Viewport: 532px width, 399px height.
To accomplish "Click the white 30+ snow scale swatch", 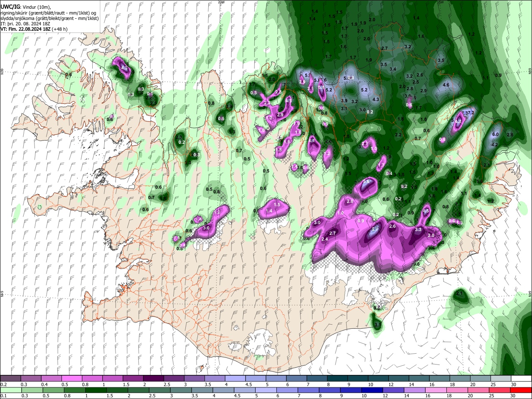I will tap(521, 379).
